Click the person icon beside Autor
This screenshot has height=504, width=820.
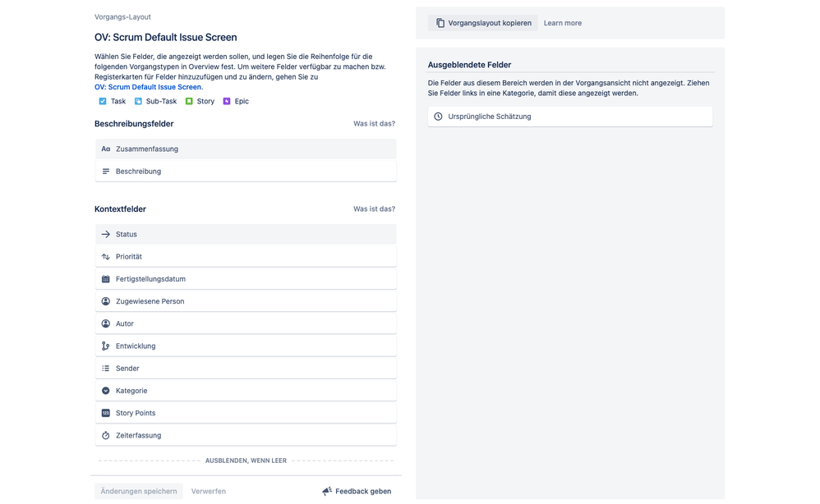106,323
